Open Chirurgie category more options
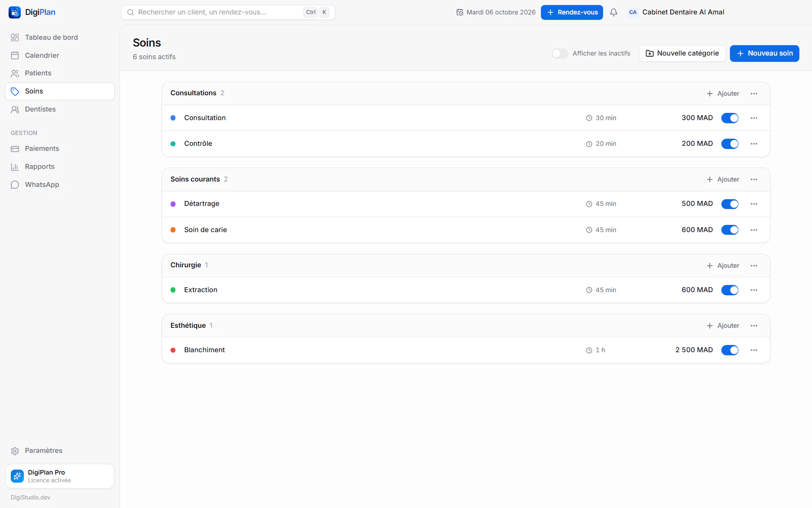Viewport: 812px width, 508px height. point(754,266)
